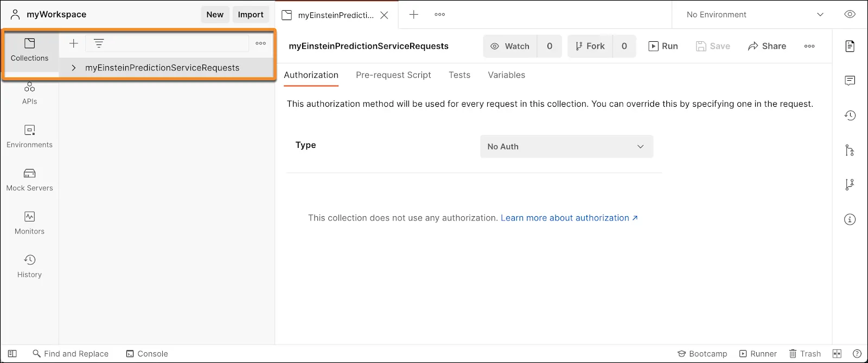Screen dimensions: 868x363
Task: Open the Monitors sidebar section
Action: click(29, 223)
